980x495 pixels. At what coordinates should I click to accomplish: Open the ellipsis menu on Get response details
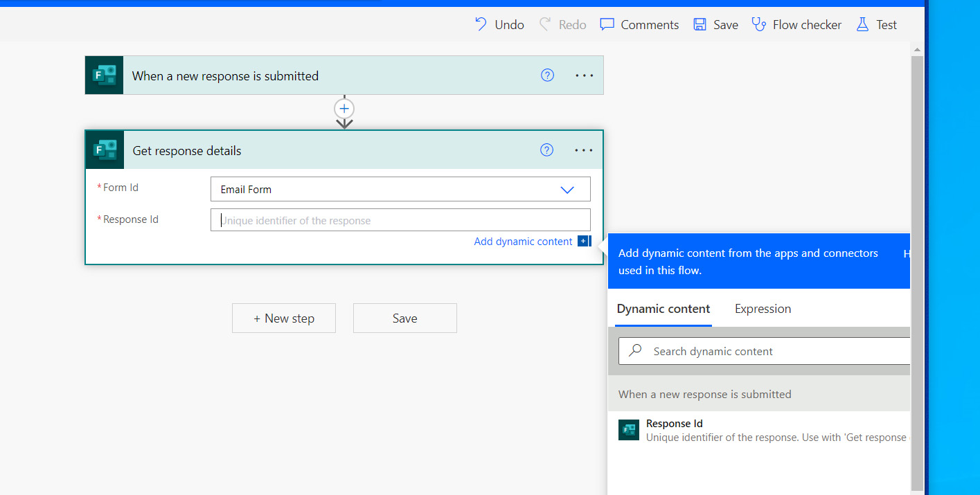(584, 150)
